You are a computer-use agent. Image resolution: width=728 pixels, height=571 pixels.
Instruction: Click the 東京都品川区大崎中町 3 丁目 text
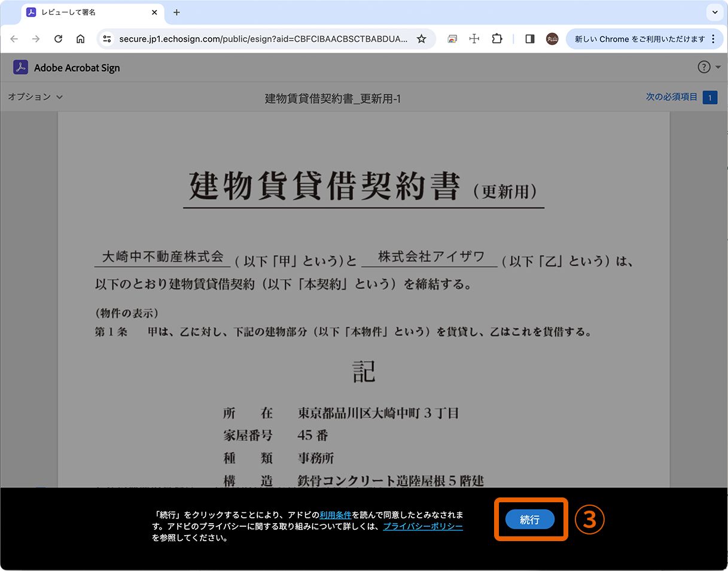click(x=378, y=413)
